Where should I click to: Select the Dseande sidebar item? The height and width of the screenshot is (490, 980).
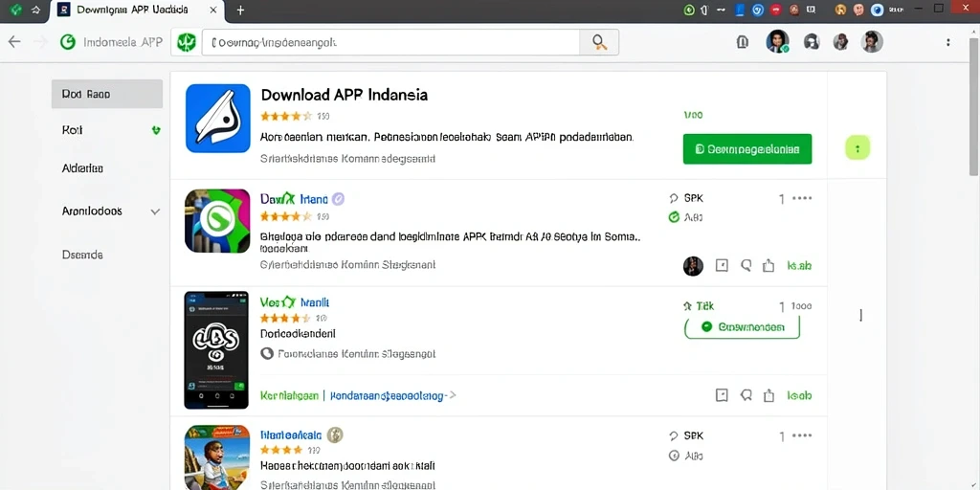pos(82,255)
